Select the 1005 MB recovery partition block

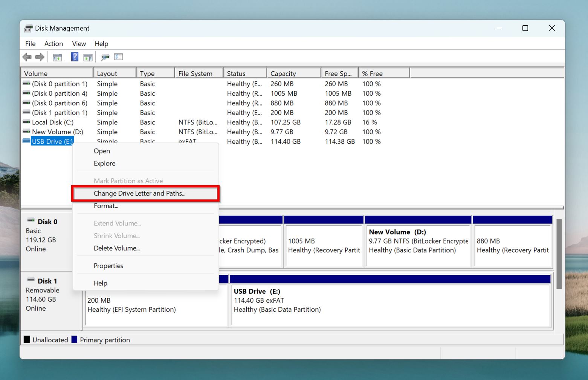tap(324, 242)
